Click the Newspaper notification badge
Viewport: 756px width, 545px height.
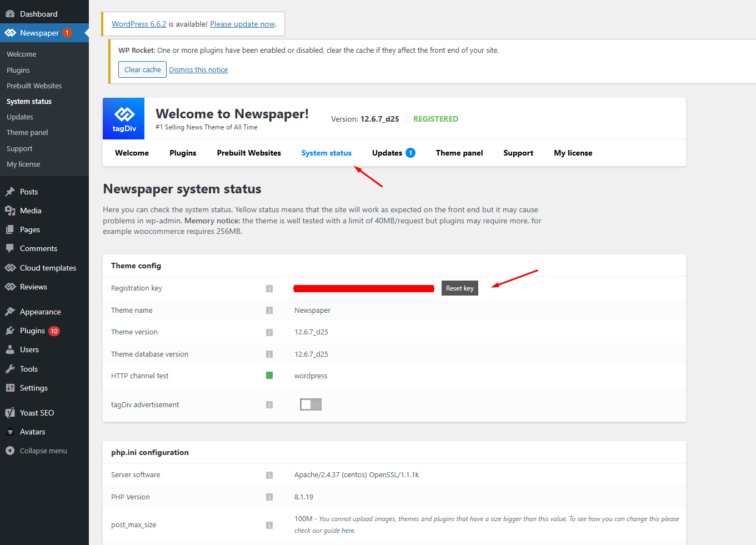[67, 33]
